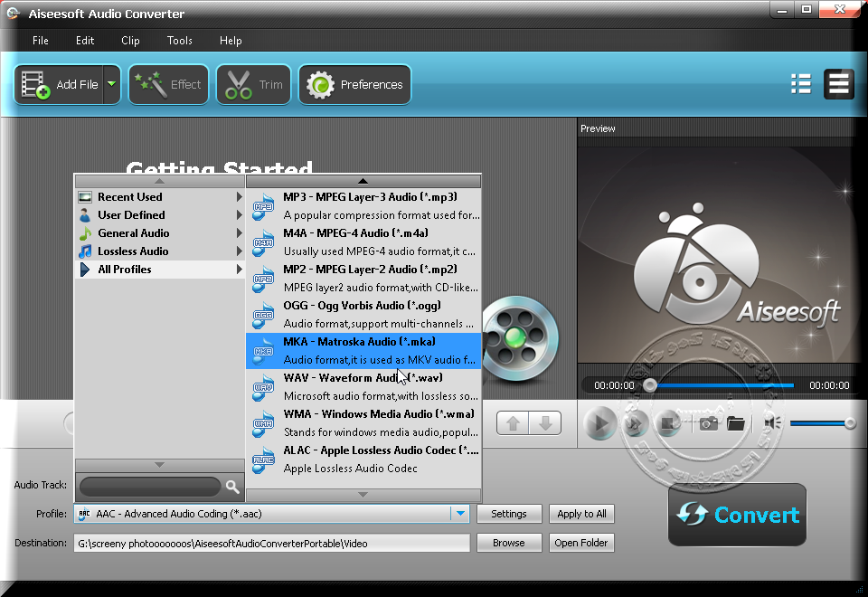Click the OGG format icon

tap(263, 315)
